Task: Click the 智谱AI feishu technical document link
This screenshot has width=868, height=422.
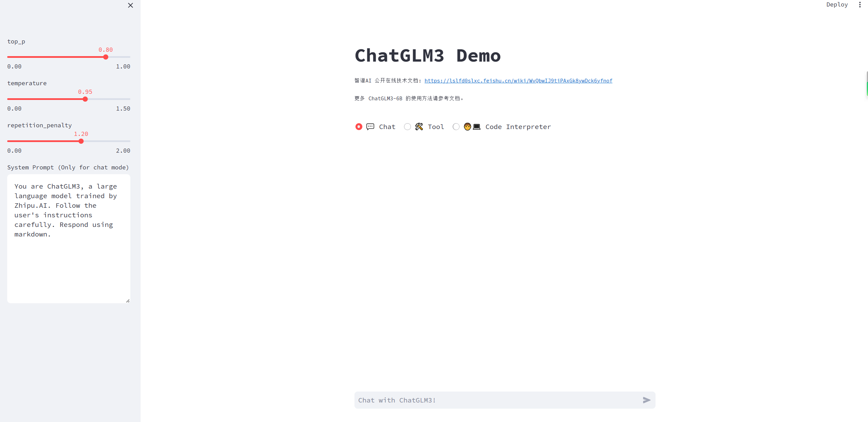Action: (518, 80)
